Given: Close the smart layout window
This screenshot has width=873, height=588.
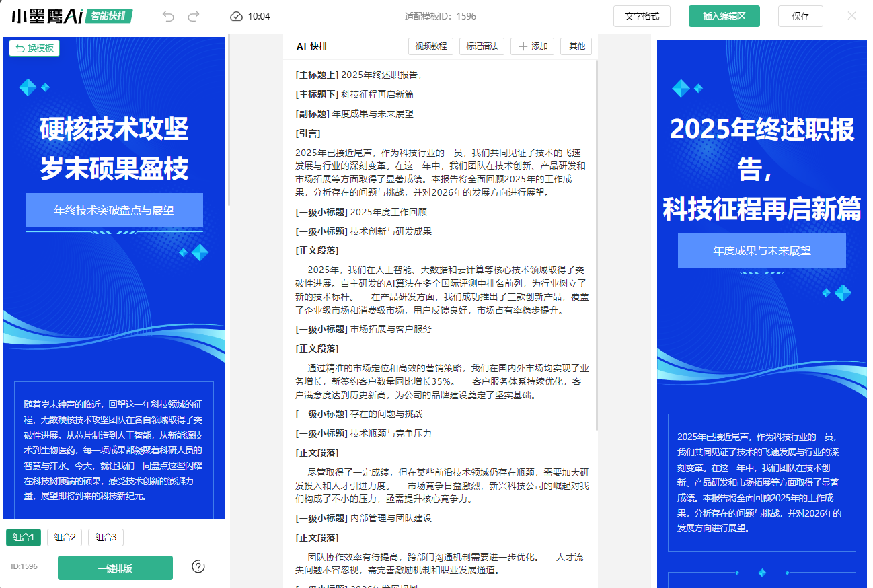Looking at the screenshot, I should (x=851, y=16).
